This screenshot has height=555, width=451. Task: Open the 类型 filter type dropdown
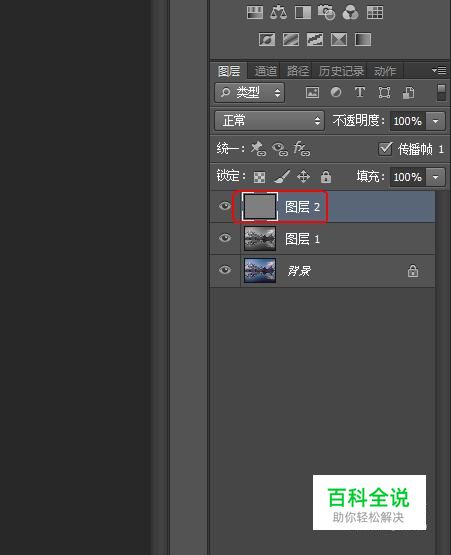(x=250, y=93)
